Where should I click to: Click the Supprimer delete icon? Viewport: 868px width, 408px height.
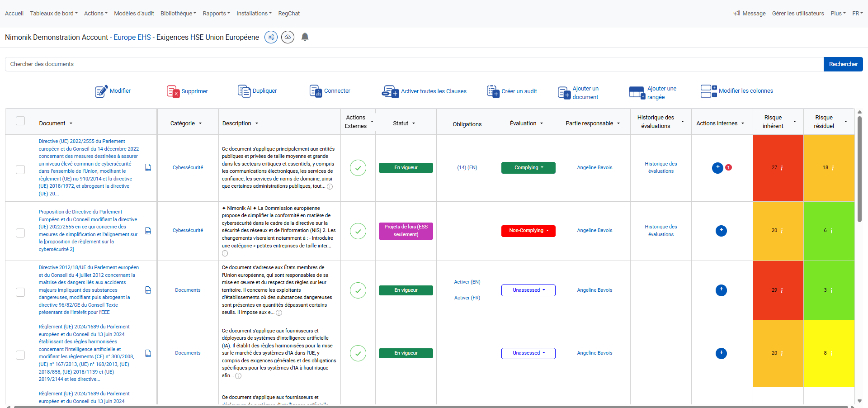pos(173,91)
